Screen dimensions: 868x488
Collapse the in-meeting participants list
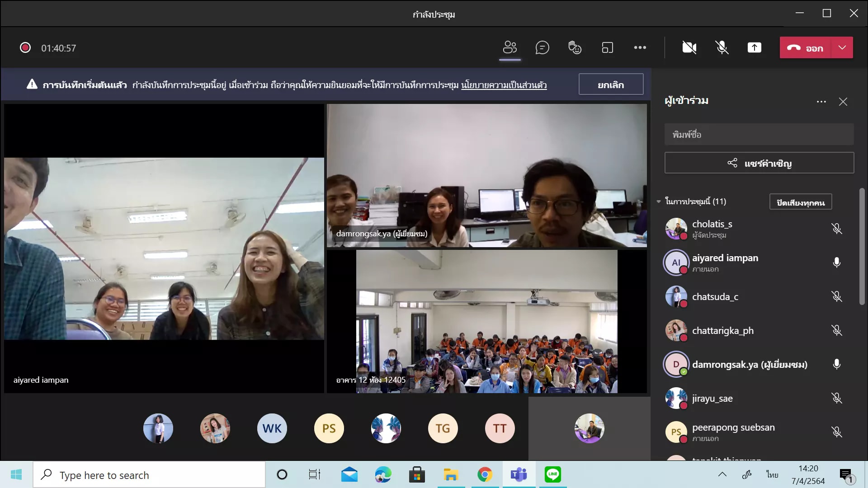coord(659,202)
